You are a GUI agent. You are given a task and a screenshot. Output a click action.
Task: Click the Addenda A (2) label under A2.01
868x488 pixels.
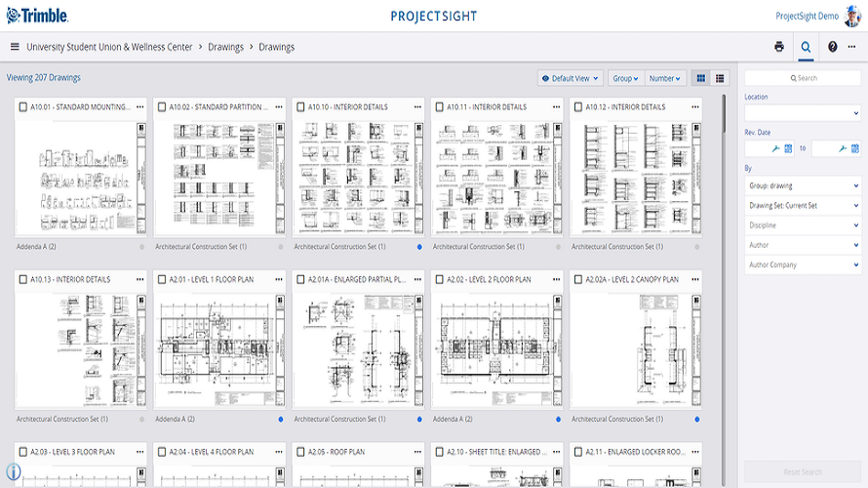(x=175, y=420)
